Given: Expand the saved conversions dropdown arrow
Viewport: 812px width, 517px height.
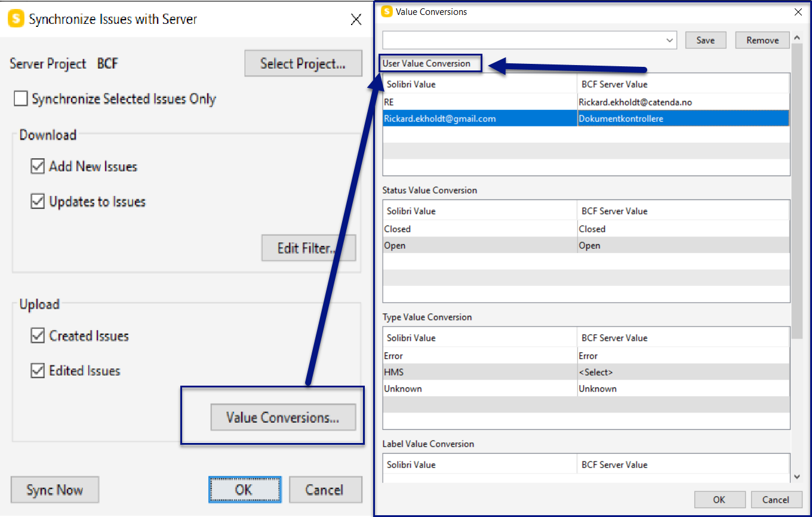Looking at the screenshot, I should pyautogui.click(x=670, y=41).
